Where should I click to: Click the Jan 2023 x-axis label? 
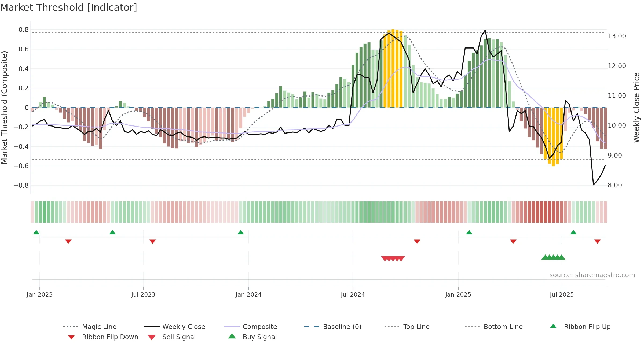39,294
